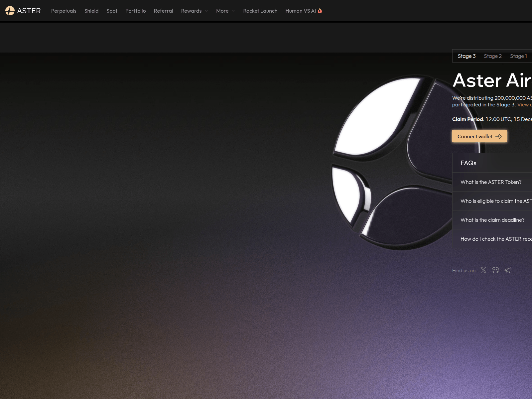
Task: Click the Connect wallet button
Action: coord(479,136)
